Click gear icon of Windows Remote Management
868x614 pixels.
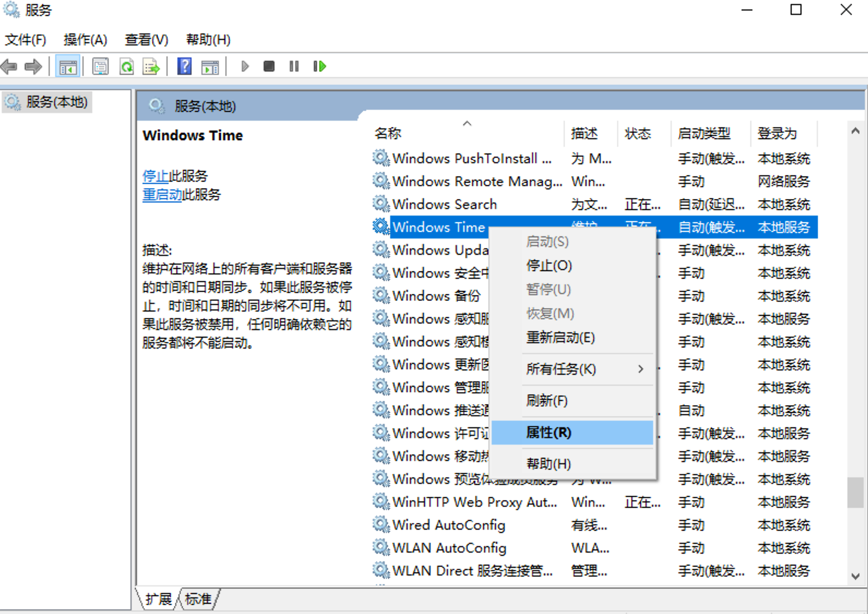(x=381, y=181)
